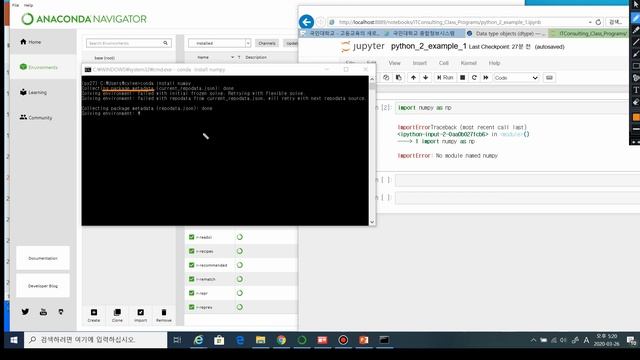This screenshot has width=640, height=360.
Task: Restart the kernel icon in Jupyter
Action: click(x=474, y=78)
